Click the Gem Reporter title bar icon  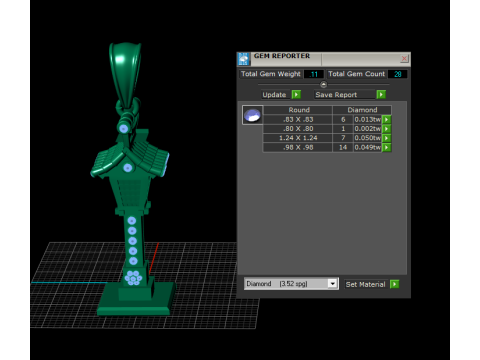(x=244, y=59)
